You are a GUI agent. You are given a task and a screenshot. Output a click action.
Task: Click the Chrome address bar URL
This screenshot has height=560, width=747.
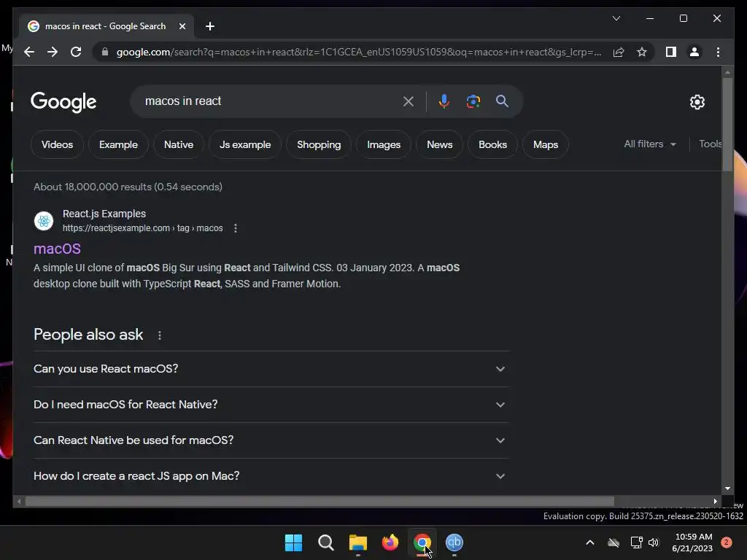358,52
